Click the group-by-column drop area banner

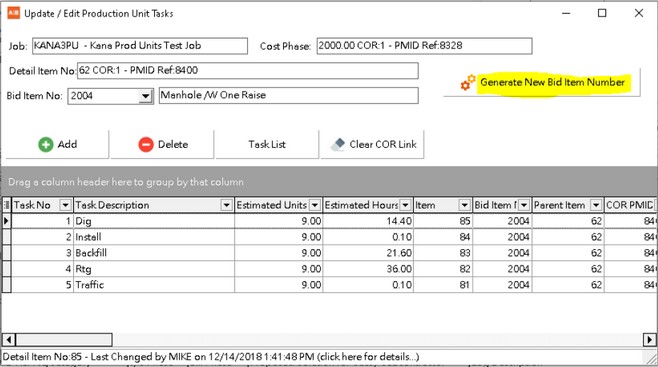click(x=329, y=182)
